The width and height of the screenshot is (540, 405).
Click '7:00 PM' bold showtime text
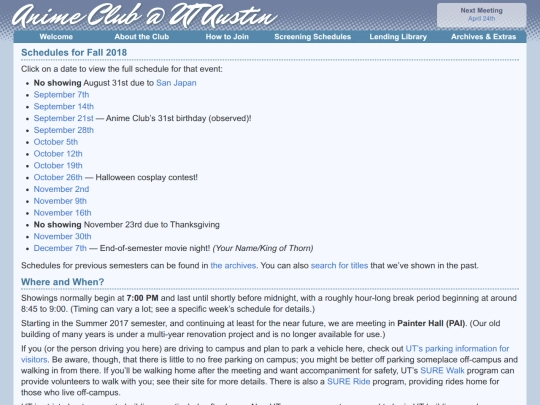pyautogui.click(x=142, y=298)
